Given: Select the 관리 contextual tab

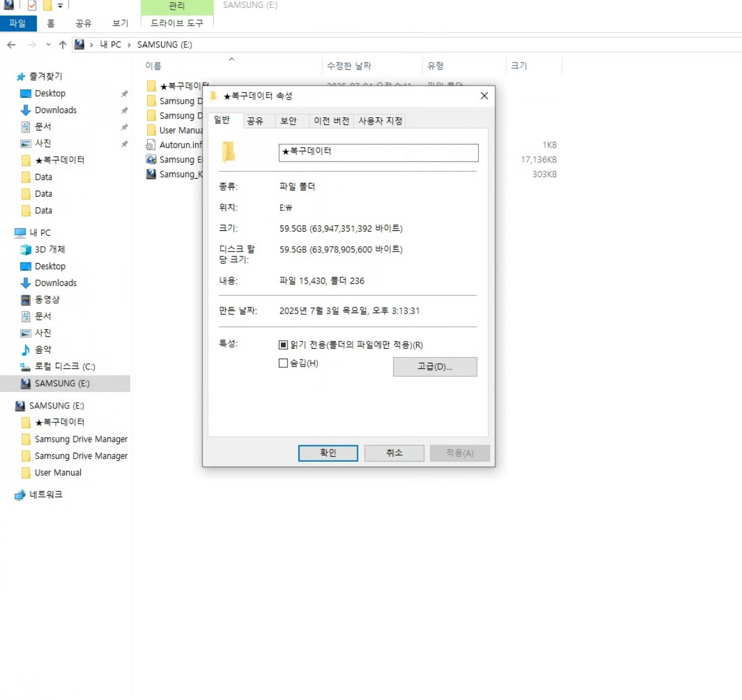Looking at the screenshot, I should [177, 6].
